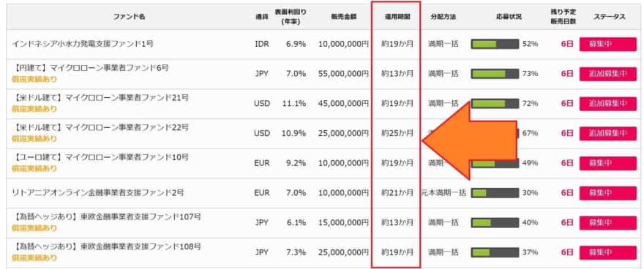
Task: Click 追加募集中 button for fund 22号
Action: pos(607,133)
